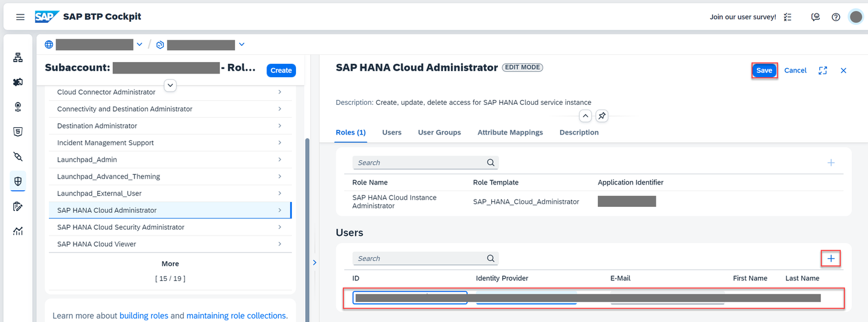The height and width of the screenshot is (322, 868).
Task: Click the subaccount cube icon in breadcrumb
Action: 160,45
